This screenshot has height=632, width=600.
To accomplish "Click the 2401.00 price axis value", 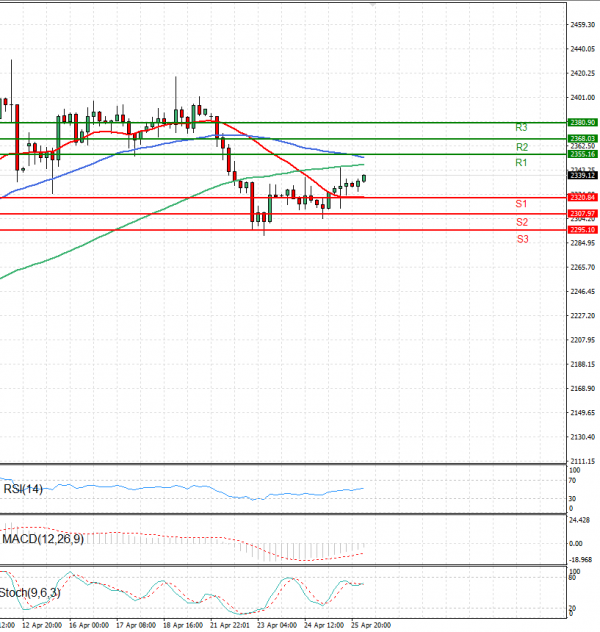I will point(583,98).
